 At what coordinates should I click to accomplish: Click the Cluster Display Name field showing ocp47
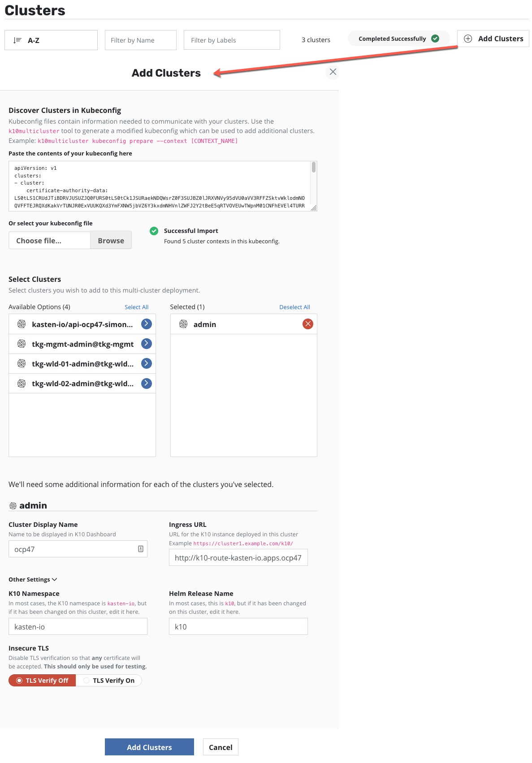pos(78,549)
